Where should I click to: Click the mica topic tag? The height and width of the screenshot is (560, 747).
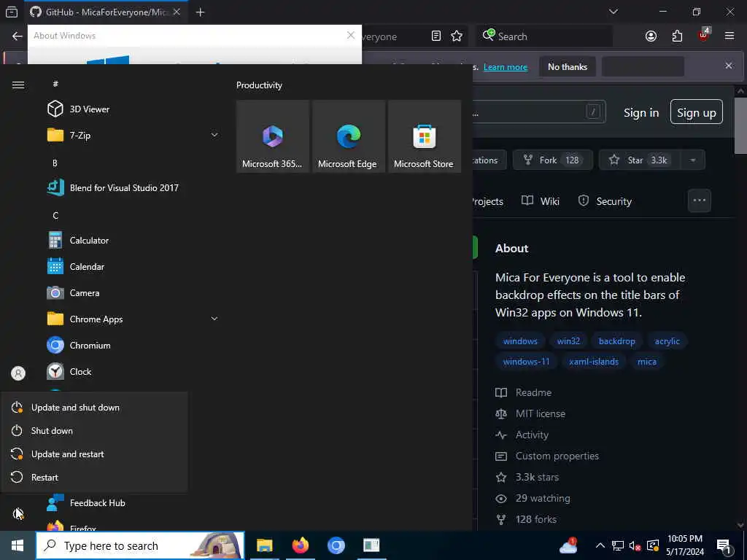(647, 362)
